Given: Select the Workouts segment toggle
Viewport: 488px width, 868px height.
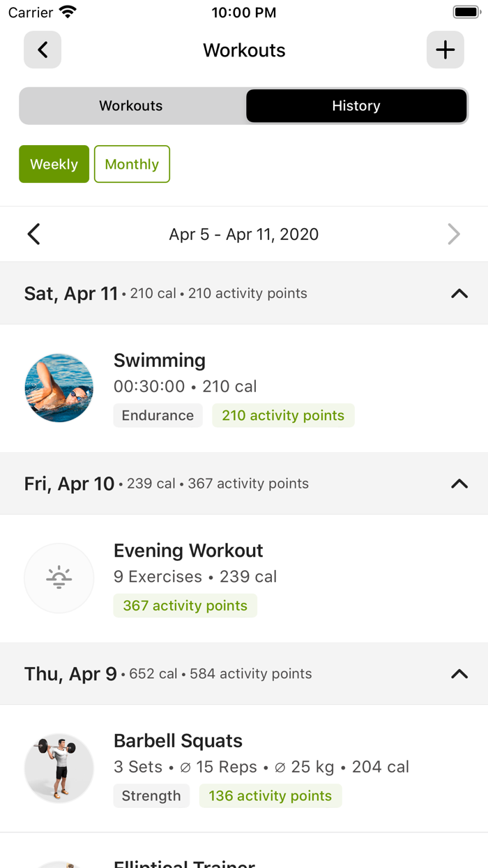Looking at the screenshot, I should click(x=130, y=105).
